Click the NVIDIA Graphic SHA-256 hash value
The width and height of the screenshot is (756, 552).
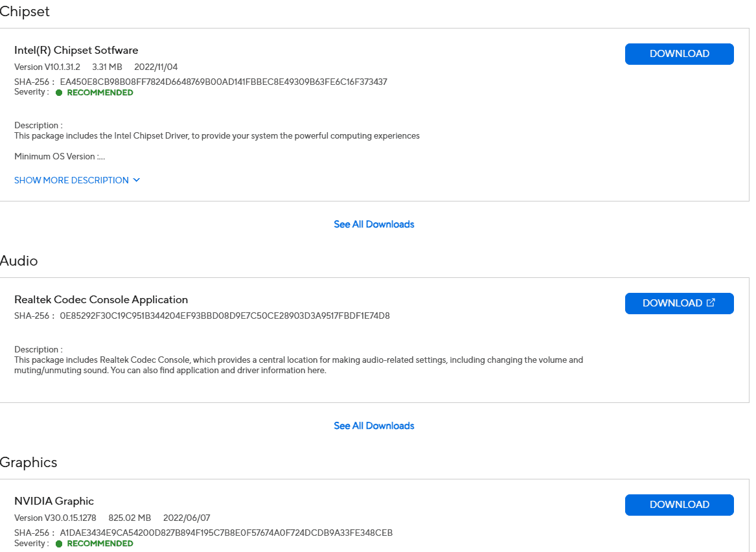tap(226, 533)
